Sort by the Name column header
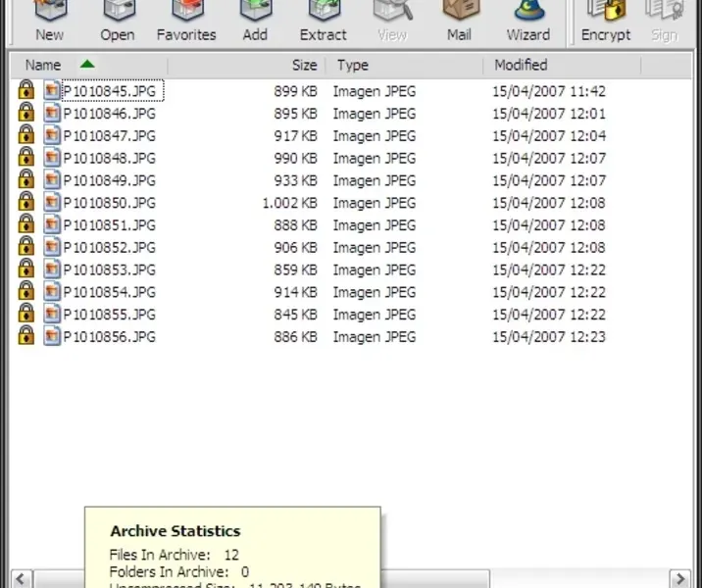702x588 pixels. tap(89, 66)
